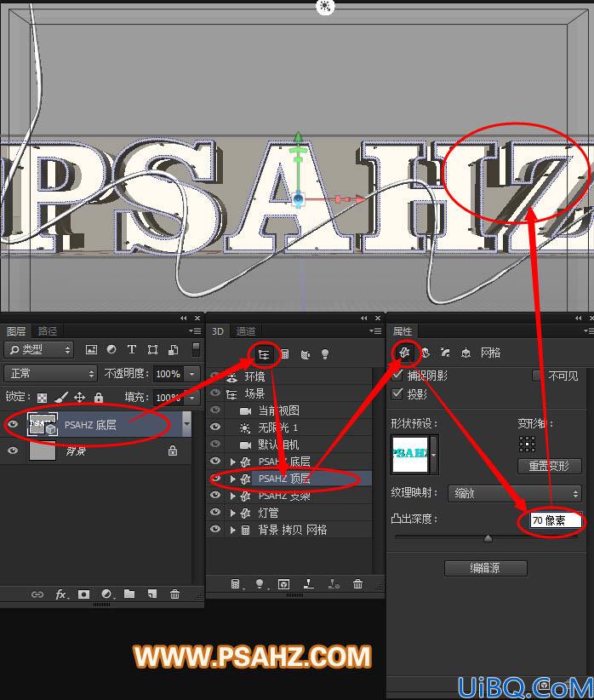Select the 3D panel tab
594x700 pixels.
(218, 331)
